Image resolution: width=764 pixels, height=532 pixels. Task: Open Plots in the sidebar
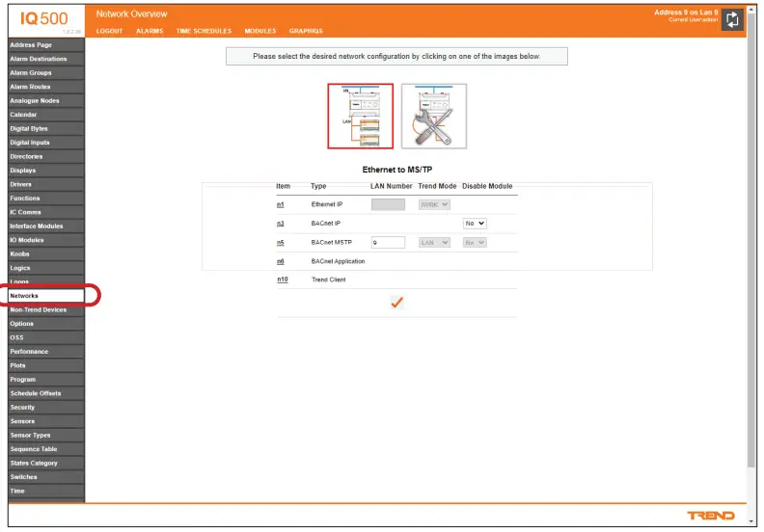click(46, 365)
